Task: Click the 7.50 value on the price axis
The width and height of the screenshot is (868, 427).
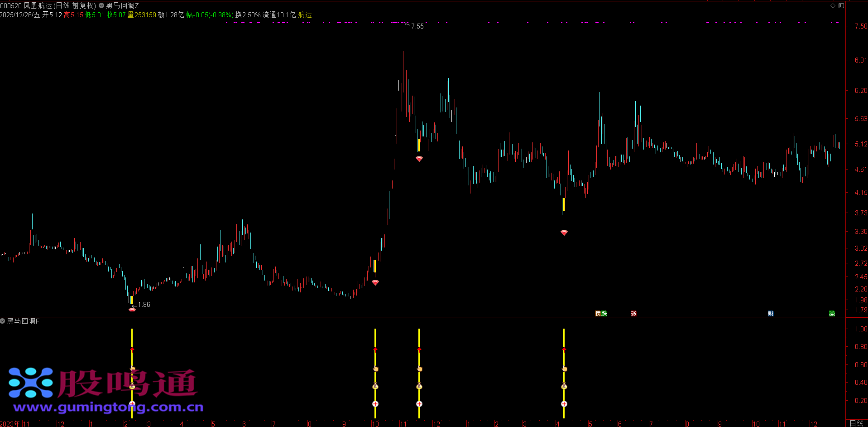Action: point(861,26)
